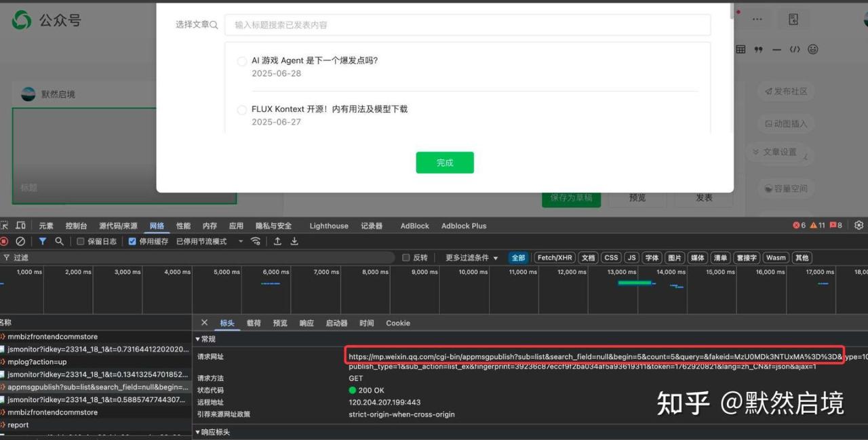Switch to the 控制台 DevTools tab
The width and height of the screenshot is (868, 440).
tap(76, 226)
